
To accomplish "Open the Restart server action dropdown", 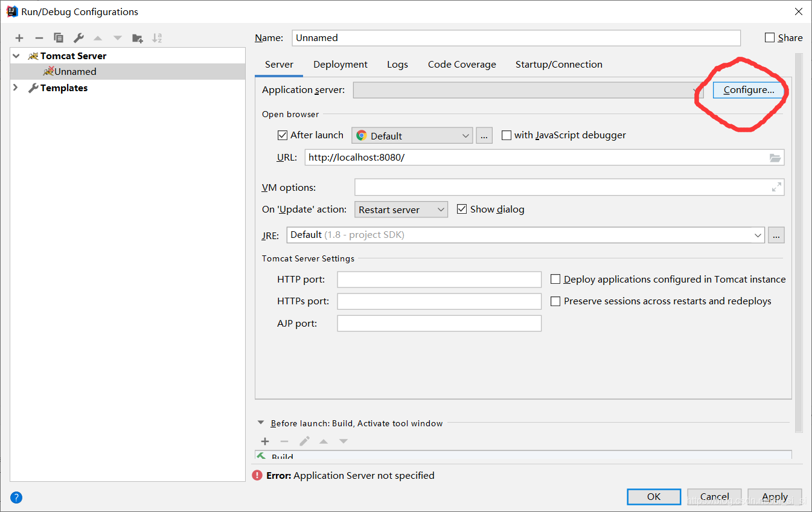I will point(401,210).
